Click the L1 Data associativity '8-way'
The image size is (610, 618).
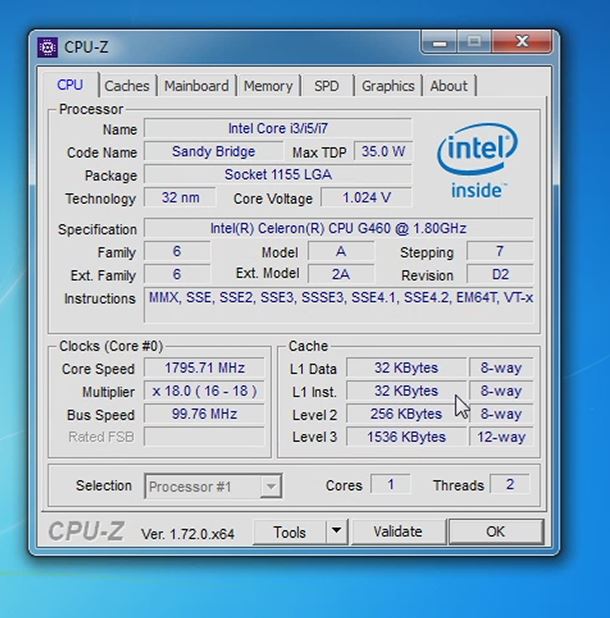click(501, 368)
